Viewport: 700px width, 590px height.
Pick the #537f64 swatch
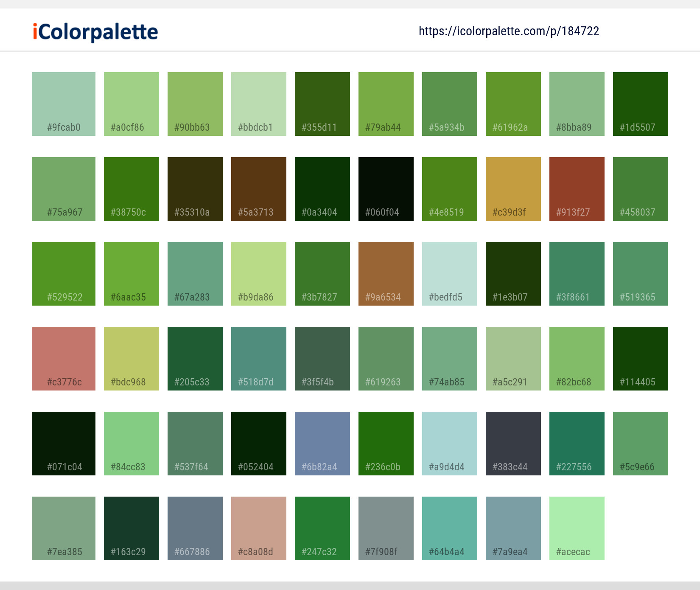(x=195, y=444)
